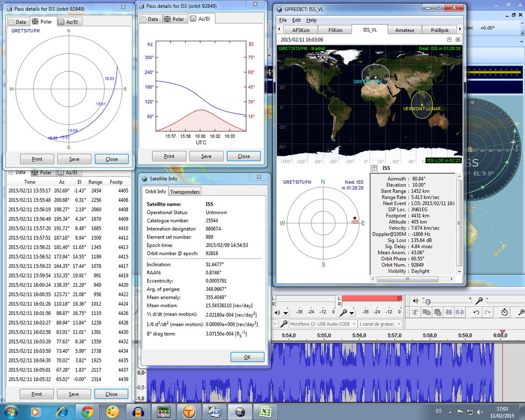Open the Audacity recording meter dropdown arrow
This screenshot has height=420, width=525.
[352, 313]
